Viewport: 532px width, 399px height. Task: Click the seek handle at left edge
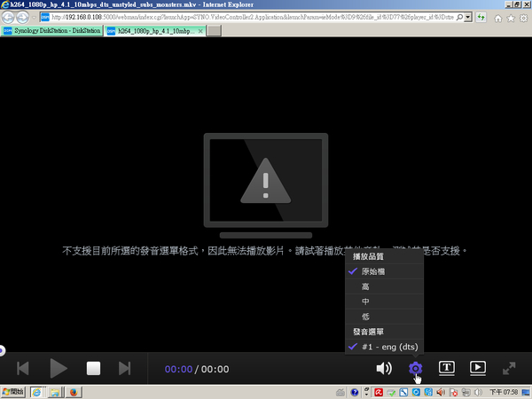point(2,350)
